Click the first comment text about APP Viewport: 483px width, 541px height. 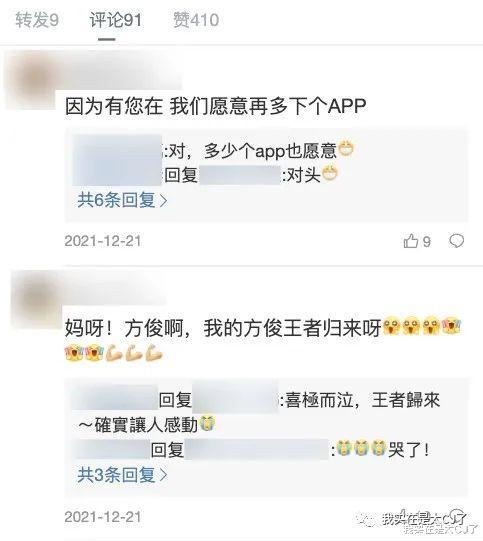[216, 106]
